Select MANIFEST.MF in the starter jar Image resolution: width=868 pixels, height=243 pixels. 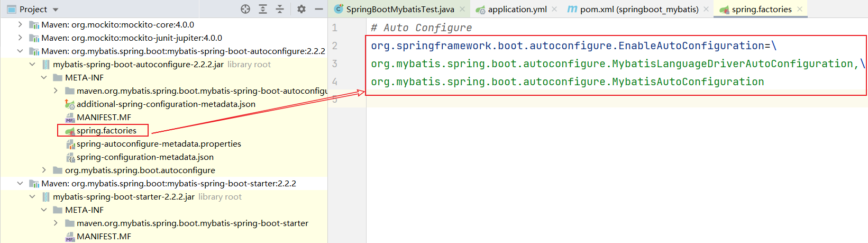tap(104, 236)
